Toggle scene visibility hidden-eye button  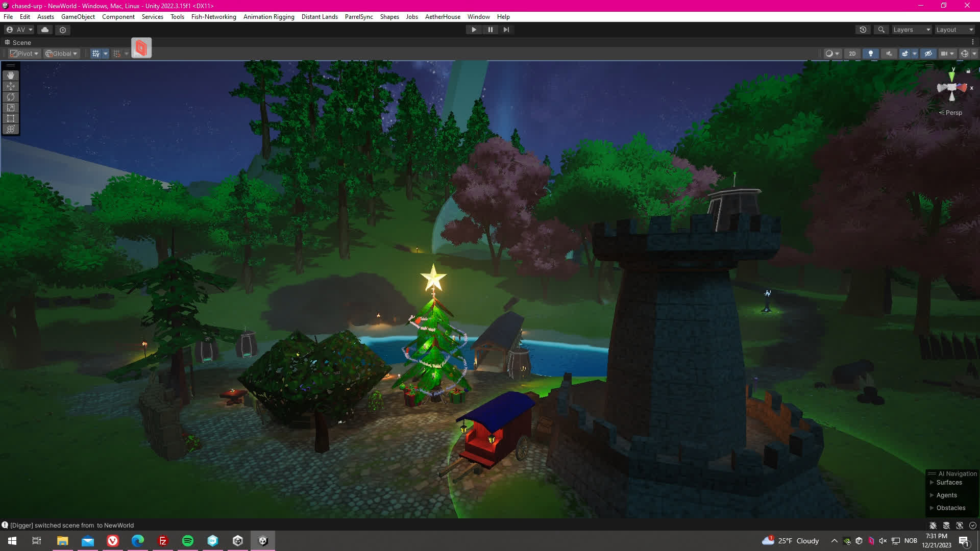click(928, 54)
